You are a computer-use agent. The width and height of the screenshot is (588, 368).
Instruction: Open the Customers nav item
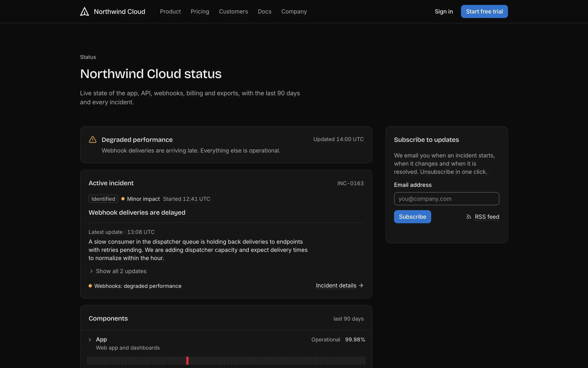[x=233, y=11]
